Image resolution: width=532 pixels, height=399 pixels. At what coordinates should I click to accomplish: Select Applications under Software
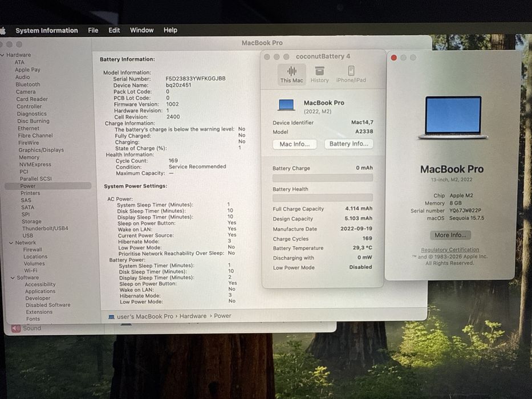coord(40,291)
